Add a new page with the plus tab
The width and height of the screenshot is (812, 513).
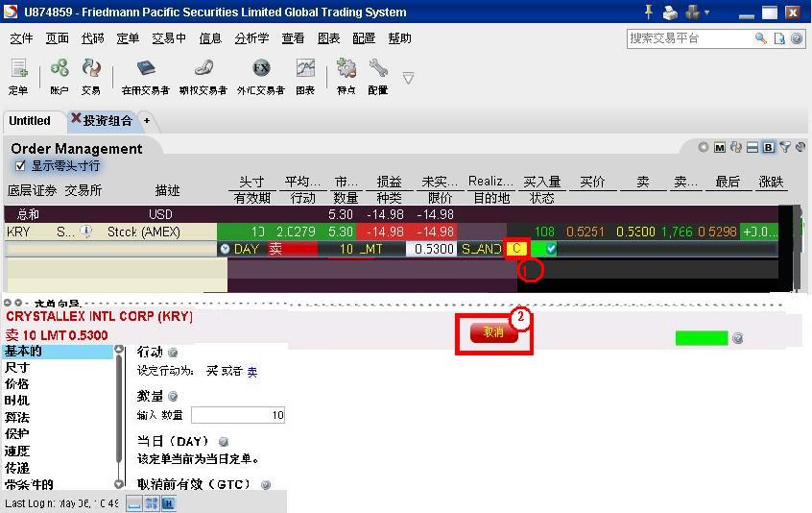click(x=147, y=121)
